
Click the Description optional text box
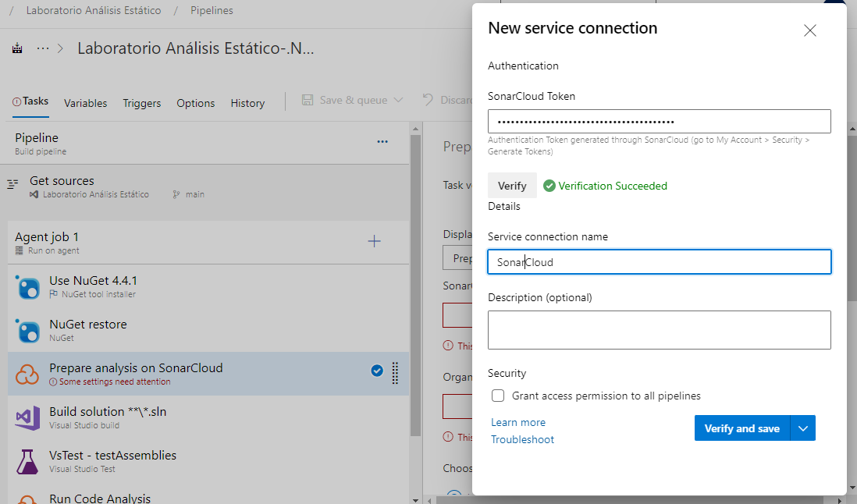[659, 329]
